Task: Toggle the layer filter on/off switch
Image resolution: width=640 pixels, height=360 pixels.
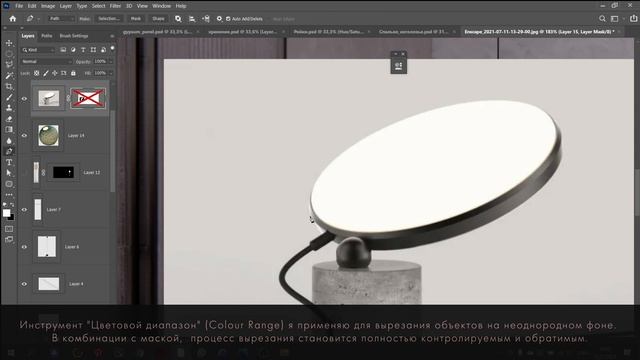Action: coord(113,49)
